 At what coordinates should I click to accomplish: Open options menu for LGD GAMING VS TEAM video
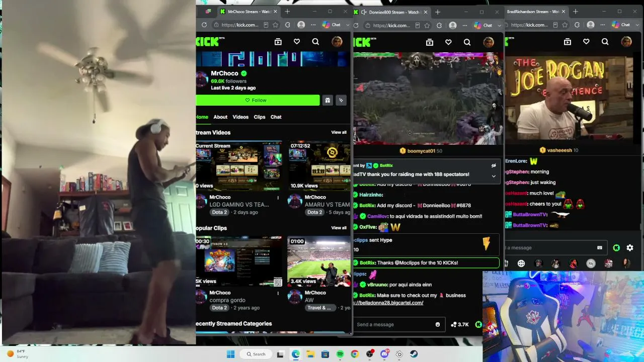pyautogui.click(x=278, y=198)
